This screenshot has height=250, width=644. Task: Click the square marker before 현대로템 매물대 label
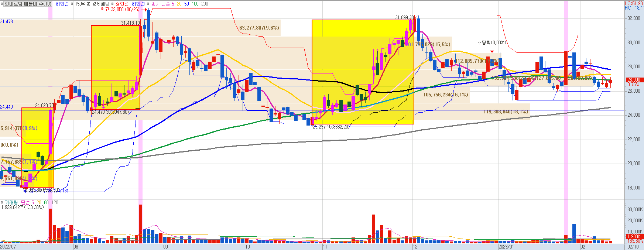pos(2,4)
